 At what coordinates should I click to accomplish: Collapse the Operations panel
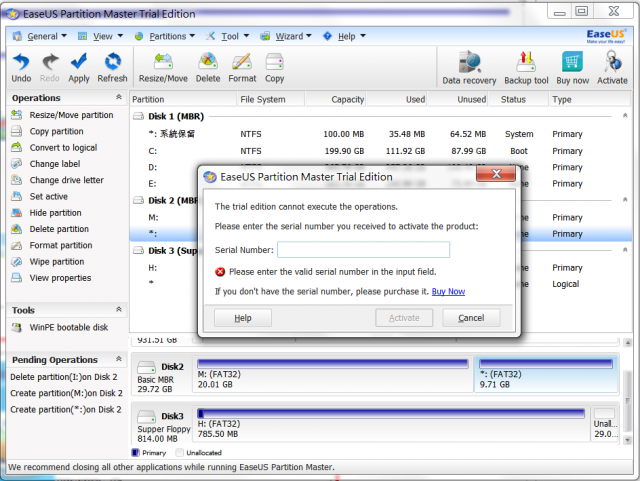(119, 97)
